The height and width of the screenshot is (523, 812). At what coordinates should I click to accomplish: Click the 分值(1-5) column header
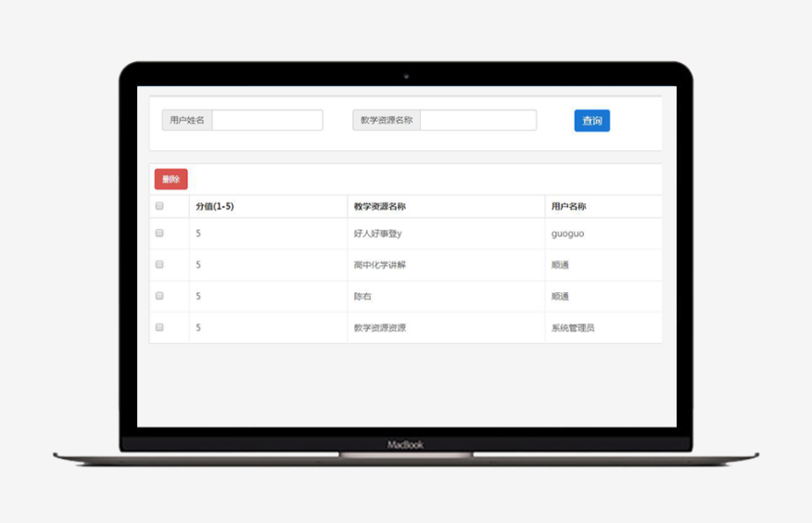[215, 207]
